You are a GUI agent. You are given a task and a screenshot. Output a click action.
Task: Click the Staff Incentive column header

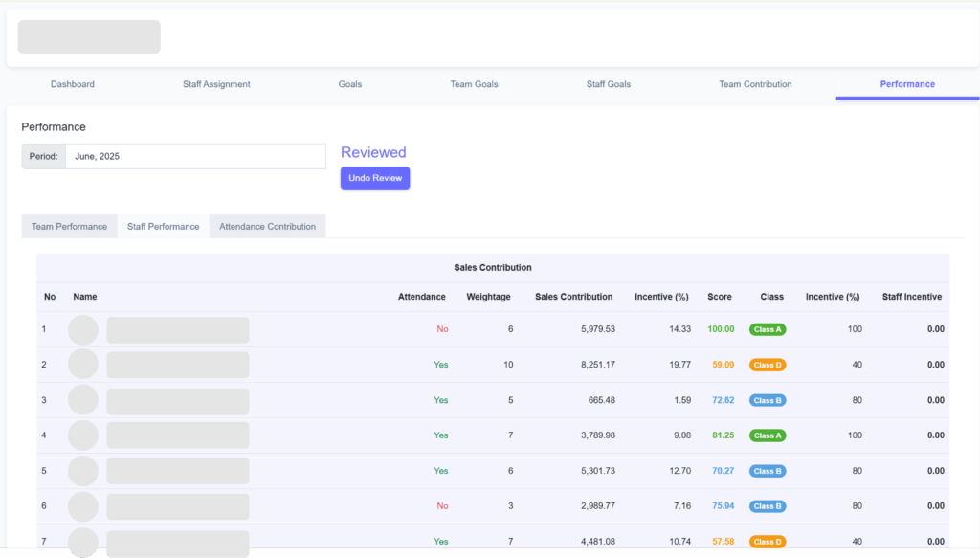[x=911, y=297]
